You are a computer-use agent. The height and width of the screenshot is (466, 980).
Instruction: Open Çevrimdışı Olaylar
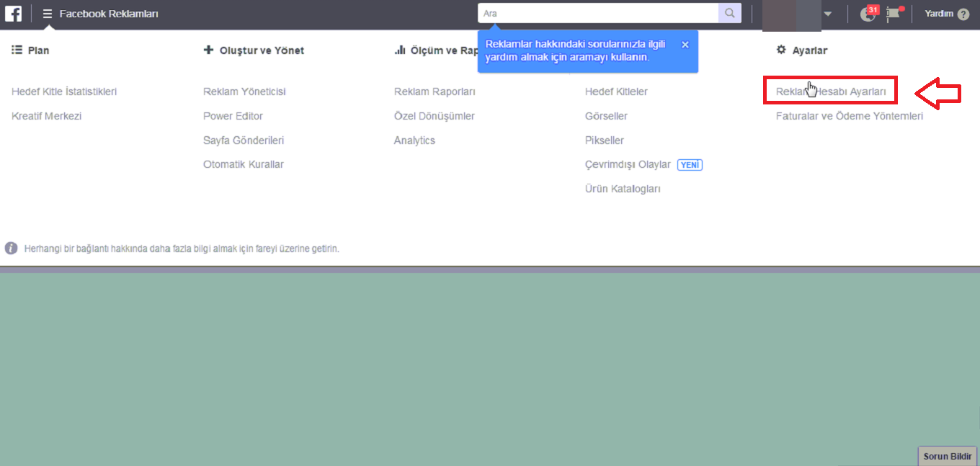click(628, 164)
